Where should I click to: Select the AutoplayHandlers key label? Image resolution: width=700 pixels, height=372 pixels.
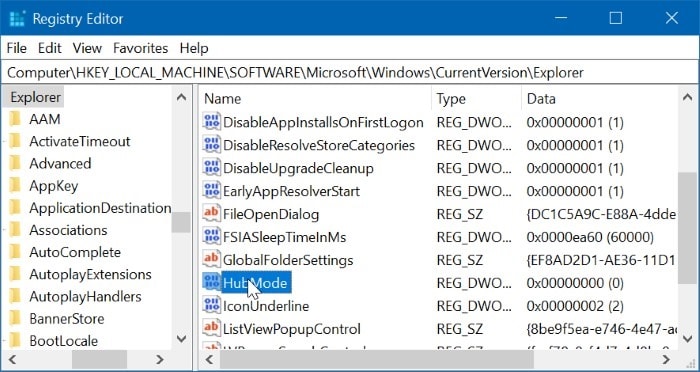point(85,297)
